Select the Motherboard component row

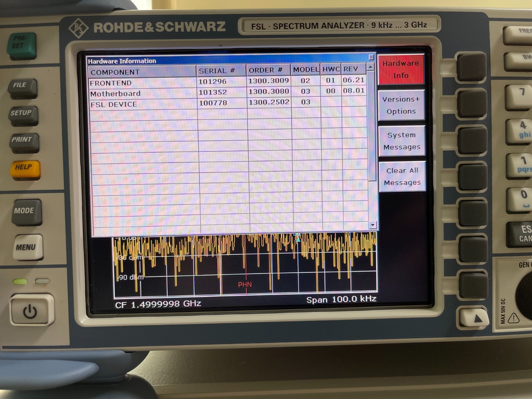(x=228, y=92)
